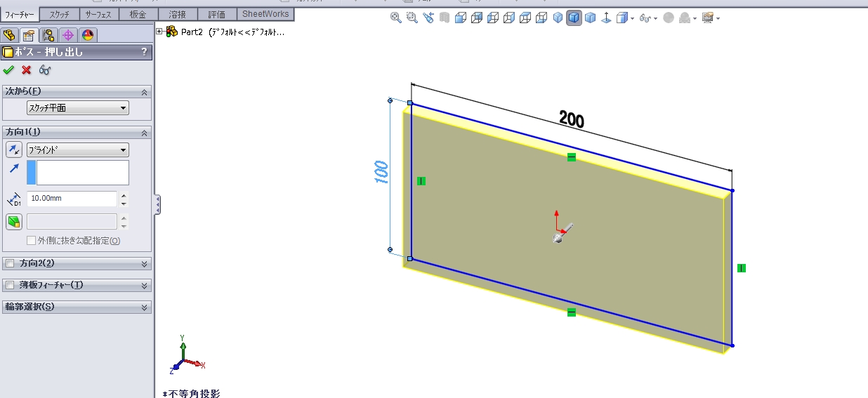The height and width of the screenshot is (398, 868).
Task: Open the DimXpert manager crosshair tab
Action: 68,35
